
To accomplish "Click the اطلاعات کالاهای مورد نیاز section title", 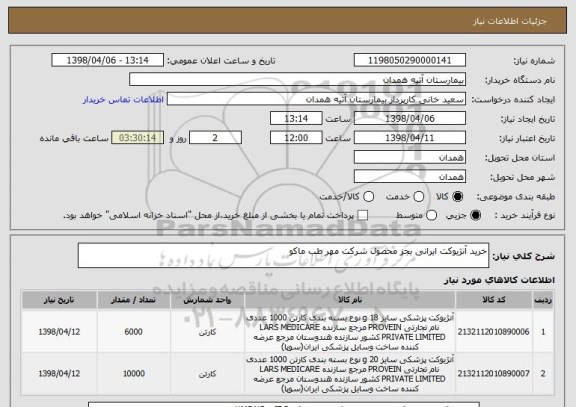I will pyautogui.click(x=499, y=280).
